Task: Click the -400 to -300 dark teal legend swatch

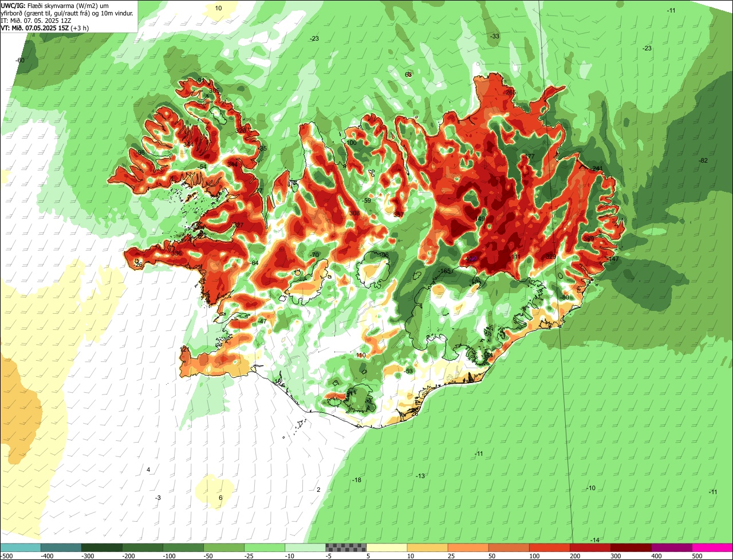Action: [61, 547]
